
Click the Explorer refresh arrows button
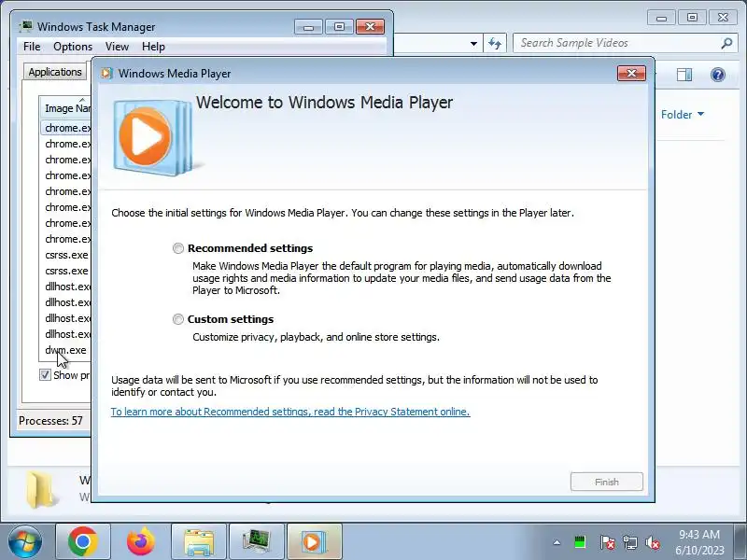click(x=495, y=43)
